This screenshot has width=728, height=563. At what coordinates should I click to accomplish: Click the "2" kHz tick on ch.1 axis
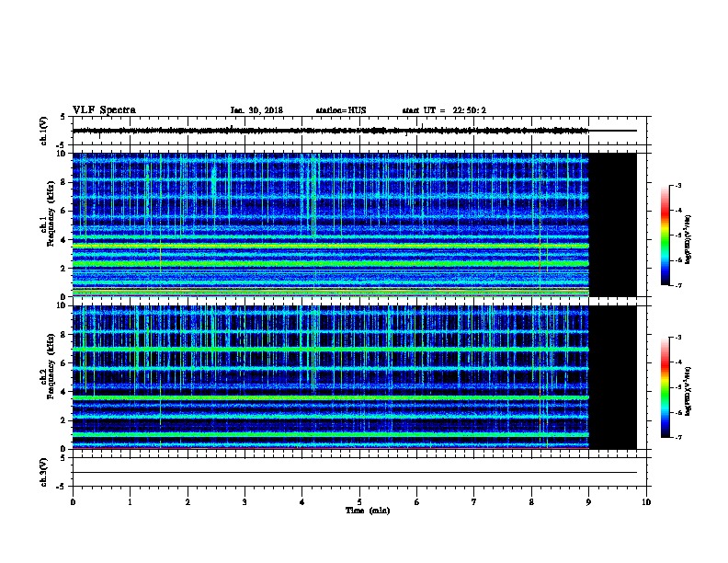(63, 268)
